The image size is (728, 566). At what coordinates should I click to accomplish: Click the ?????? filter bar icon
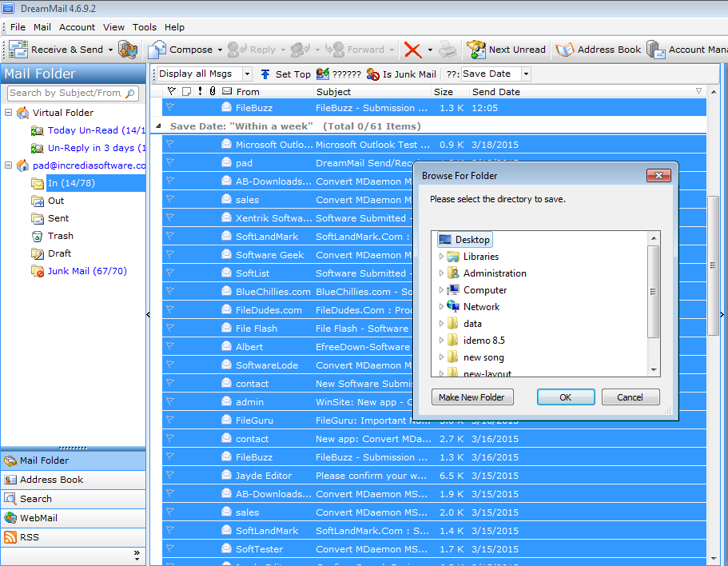[x=323, y=74]
